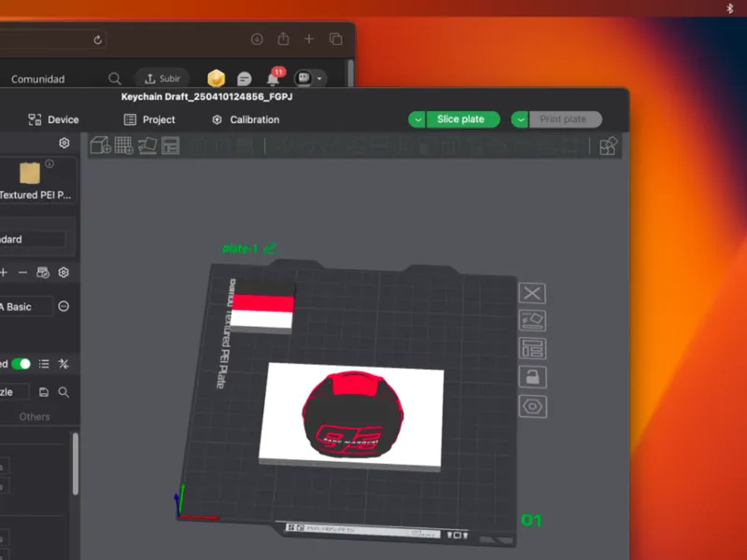
Task: Toggle the Advanced green switch
Action: [21, 364]
